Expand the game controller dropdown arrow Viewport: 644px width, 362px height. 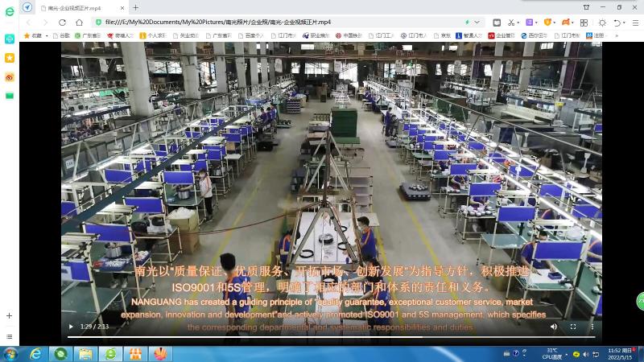coord(572,23)
